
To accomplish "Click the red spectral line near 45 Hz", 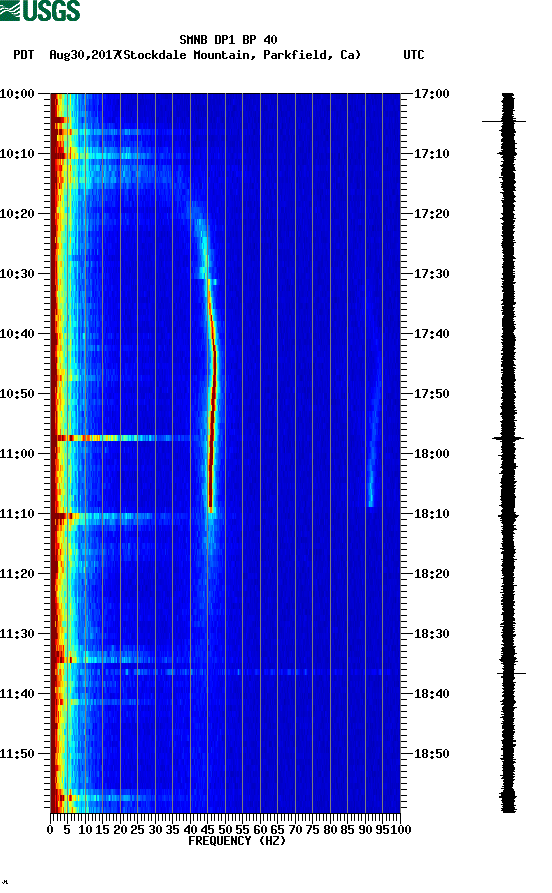I will [x=212, y=399].
